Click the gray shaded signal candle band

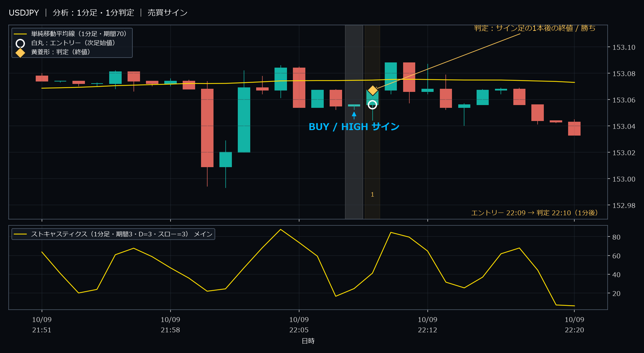pyautogui.click(x=354, y=122)
